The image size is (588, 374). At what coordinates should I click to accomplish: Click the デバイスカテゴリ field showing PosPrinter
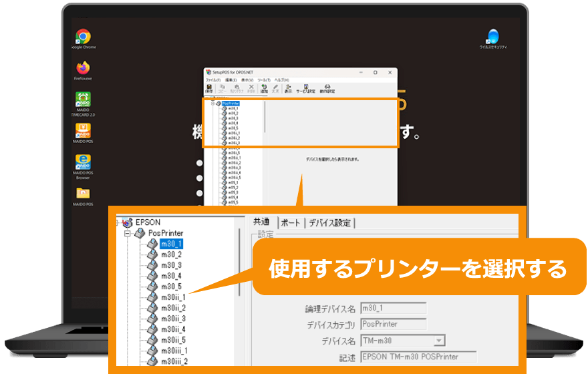(x=394, y=324)
